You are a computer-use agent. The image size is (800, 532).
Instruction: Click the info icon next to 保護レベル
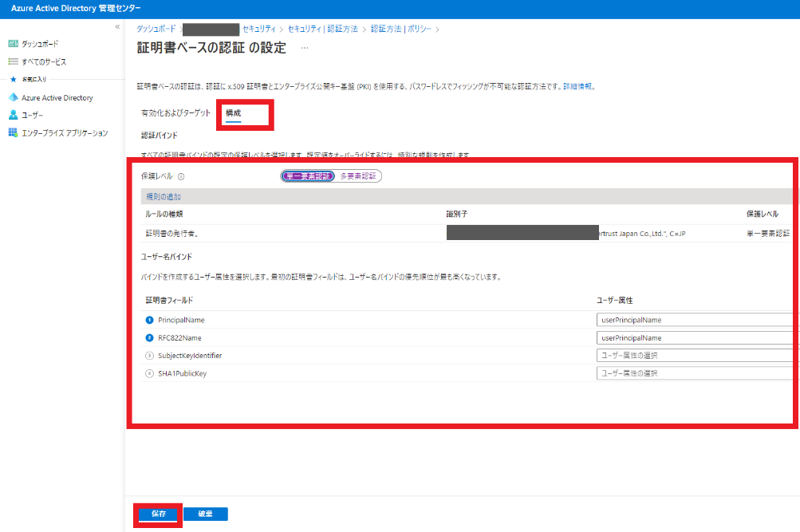click(x=181, y=176)
